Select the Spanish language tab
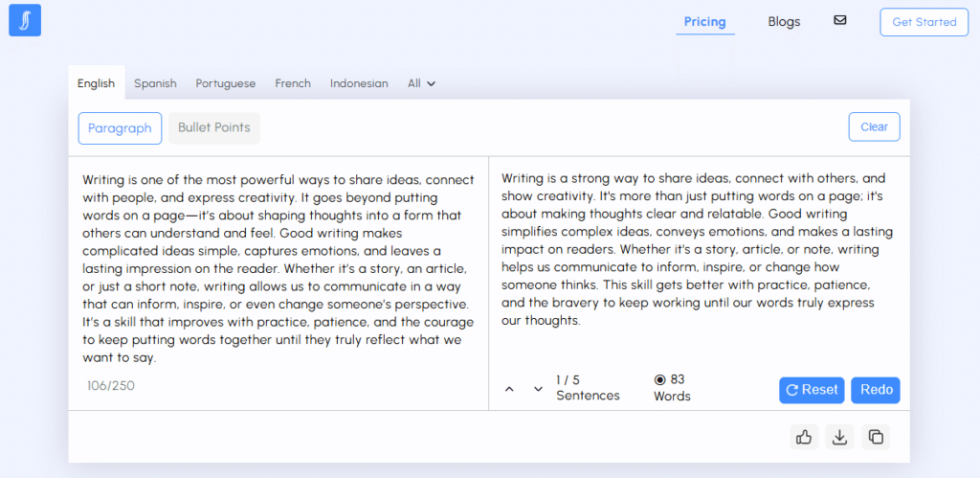 (155, 83)
